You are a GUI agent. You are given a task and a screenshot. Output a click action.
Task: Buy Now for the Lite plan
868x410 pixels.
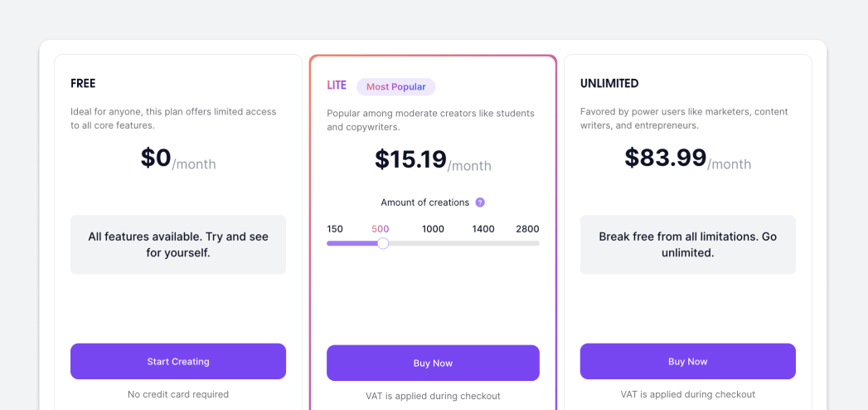(x=433, y=363)
